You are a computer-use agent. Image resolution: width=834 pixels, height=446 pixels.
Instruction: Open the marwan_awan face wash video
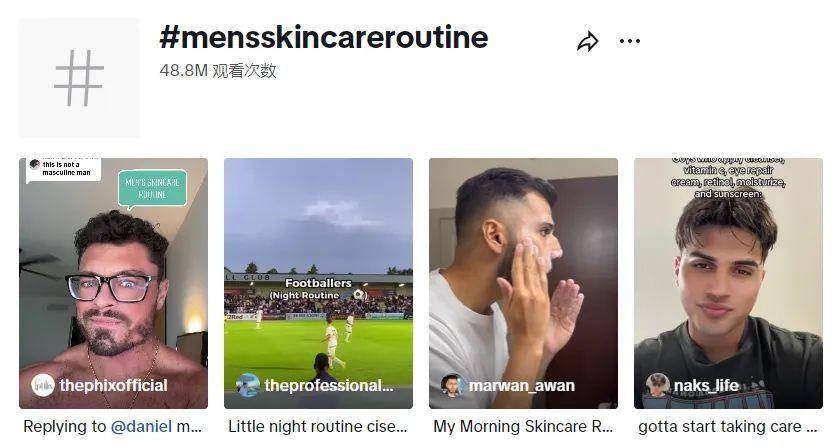tap(523, 283)
